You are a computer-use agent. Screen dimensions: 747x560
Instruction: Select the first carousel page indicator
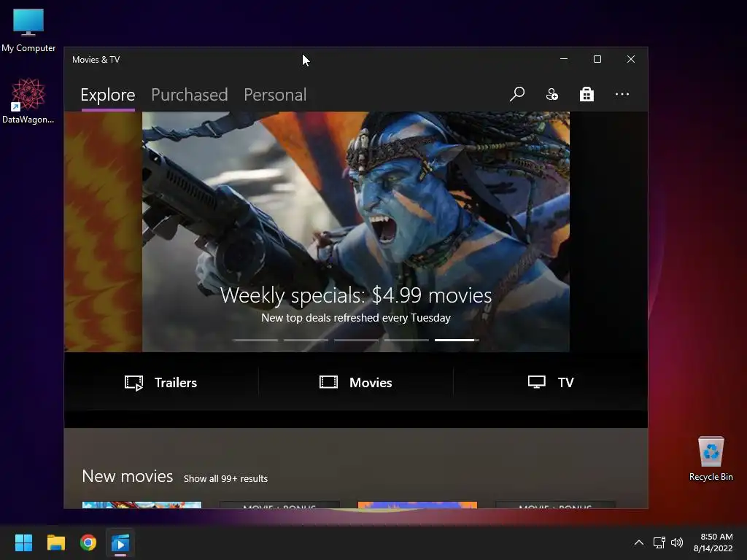pyautogui.click(x=255, y=340)
